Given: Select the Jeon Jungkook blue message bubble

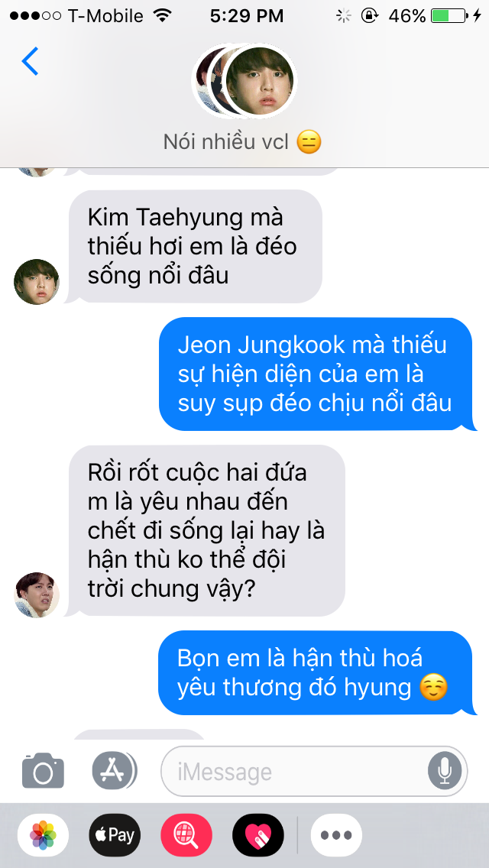Looking at the screenshot, I should click(317, 374).
